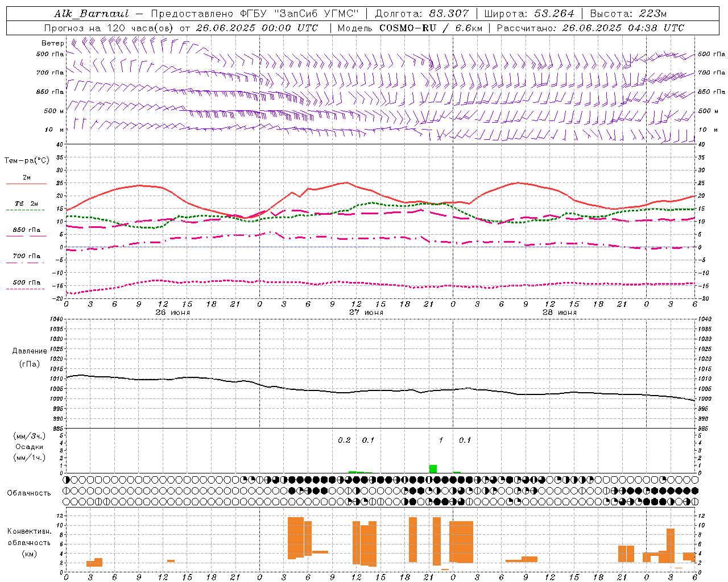Viewport: 728px width, 582px height.
Task: Click the 850 гПа entry in temperature legend
Action: tap(27, 230)
